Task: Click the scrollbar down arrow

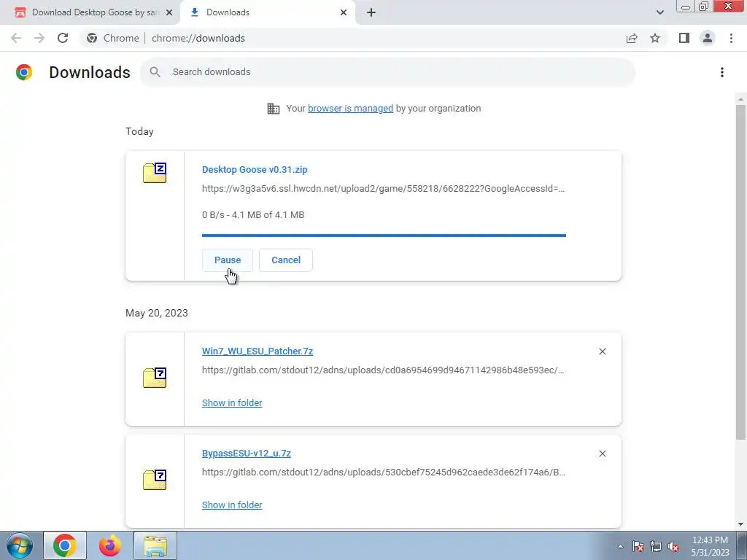Action: [x=740, y=524]
